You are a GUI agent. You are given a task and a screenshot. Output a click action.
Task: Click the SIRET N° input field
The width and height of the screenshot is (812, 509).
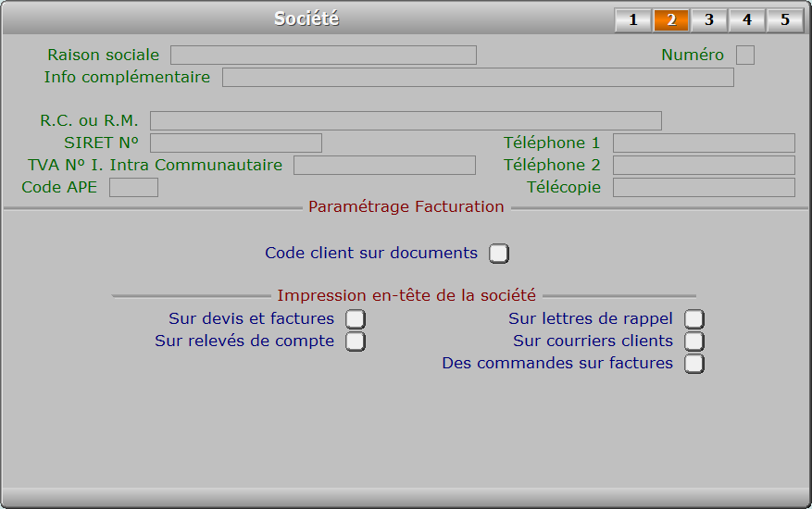pos(236,143)
